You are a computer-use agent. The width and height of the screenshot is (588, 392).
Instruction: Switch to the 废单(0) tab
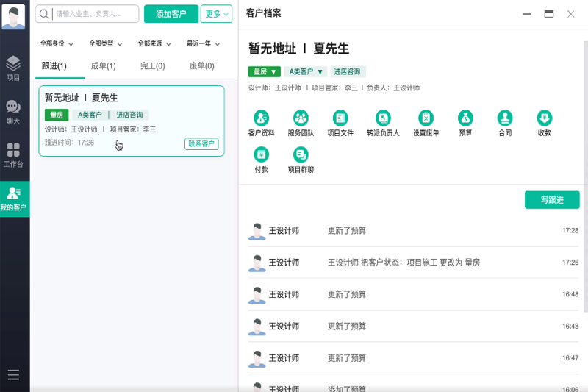click(x=201, y=66)
